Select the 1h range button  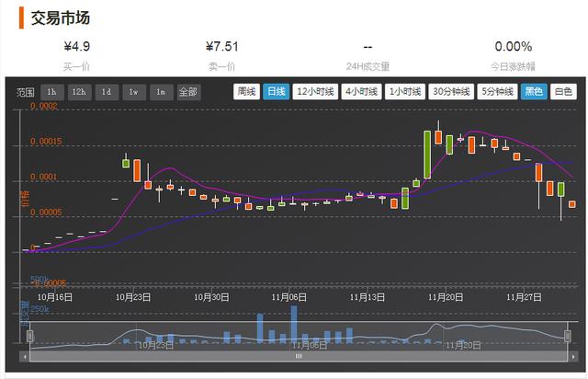coord(51,92)
